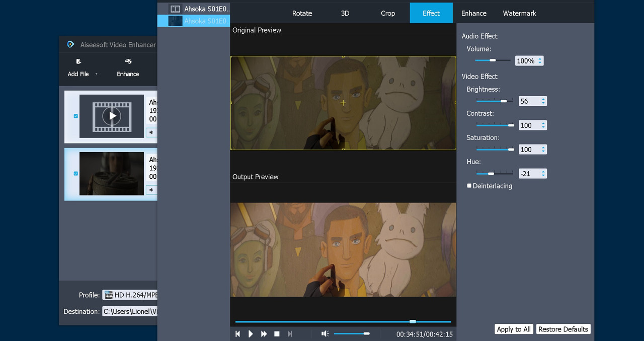Click the Brightness value field showing 56
644x341 pixels.
(529, 101)
